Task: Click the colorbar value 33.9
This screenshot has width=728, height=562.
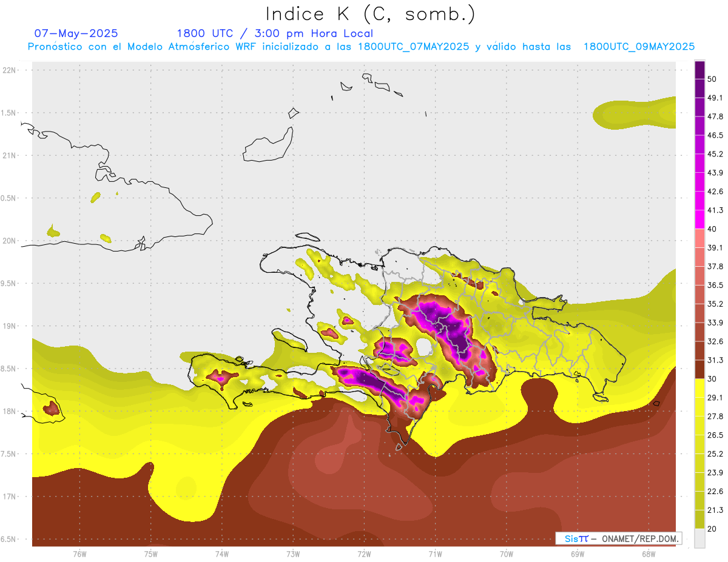Action: (715, 323)
